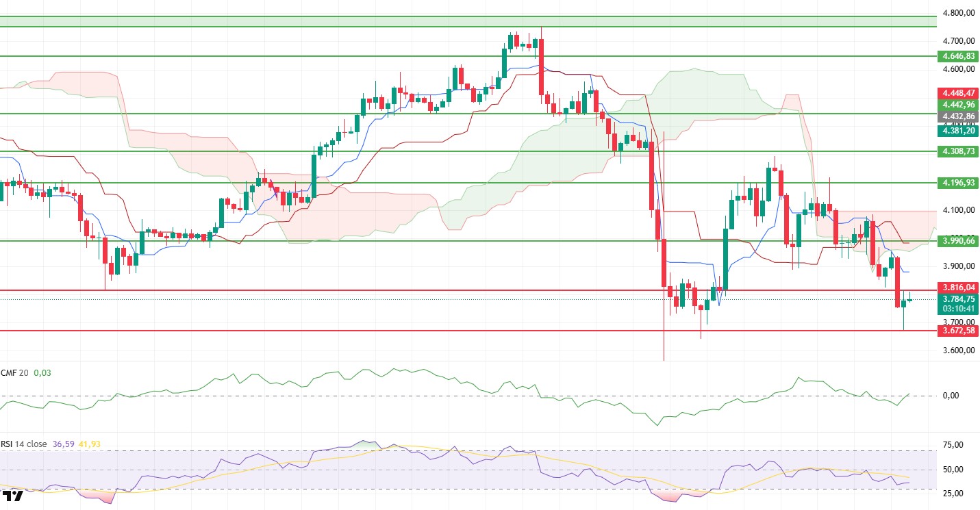Click the gray 4.432,86 price label
Screen dimensions: 980x510
point(958,117)
